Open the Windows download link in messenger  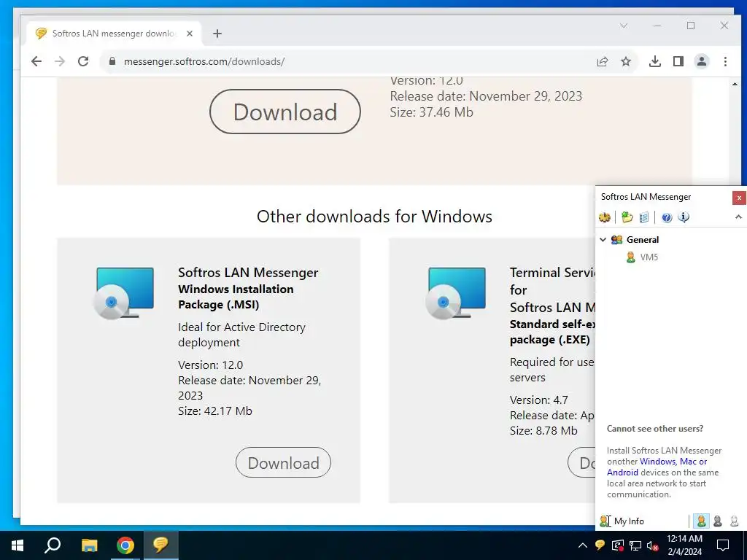click(x=657, y=462)
